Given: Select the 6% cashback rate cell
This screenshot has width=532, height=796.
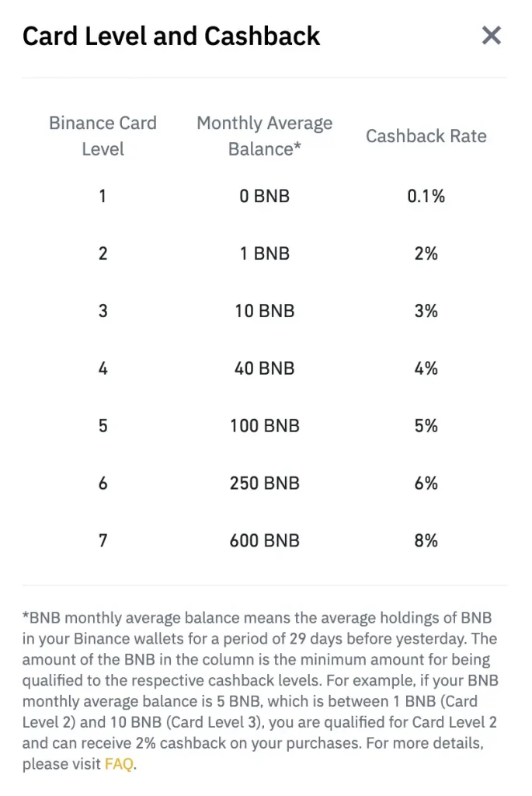Looking at the screenshot, I should tap(426, 484).
